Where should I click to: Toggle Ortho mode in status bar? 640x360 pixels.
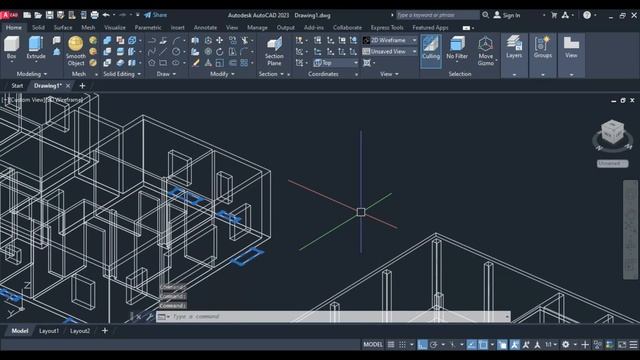pyautogui.click(x=422, y=344)
